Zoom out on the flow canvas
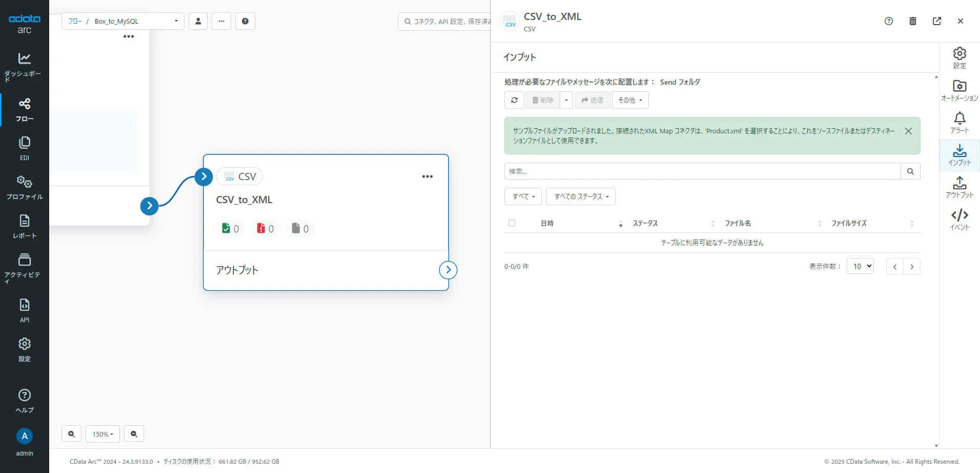The width and height of the screenshot is (980, 473). [134, 434]
